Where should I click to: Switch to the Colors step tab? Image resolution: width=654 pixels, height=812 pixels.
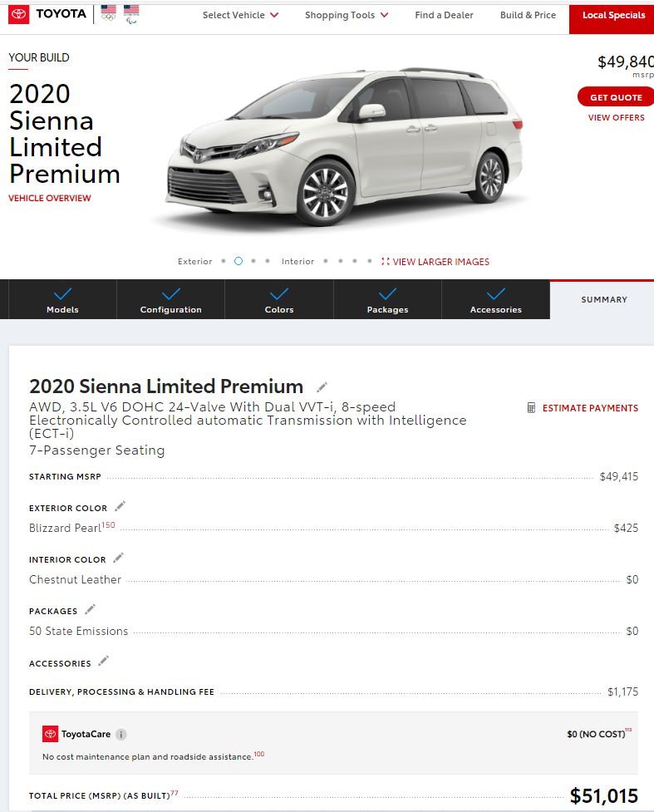[279, 300]
